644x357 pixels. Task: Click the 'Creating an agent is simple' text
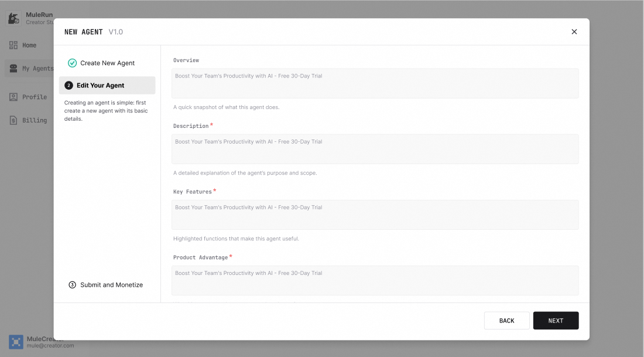coord(106,111)
